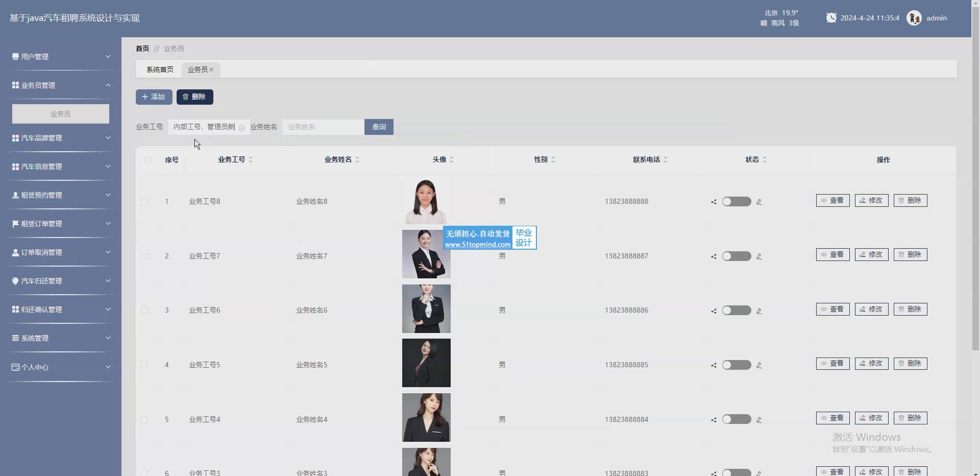Sort by 业务姓名 column arrows
This screenshot has height=476, width=980.
click(357, 160)
